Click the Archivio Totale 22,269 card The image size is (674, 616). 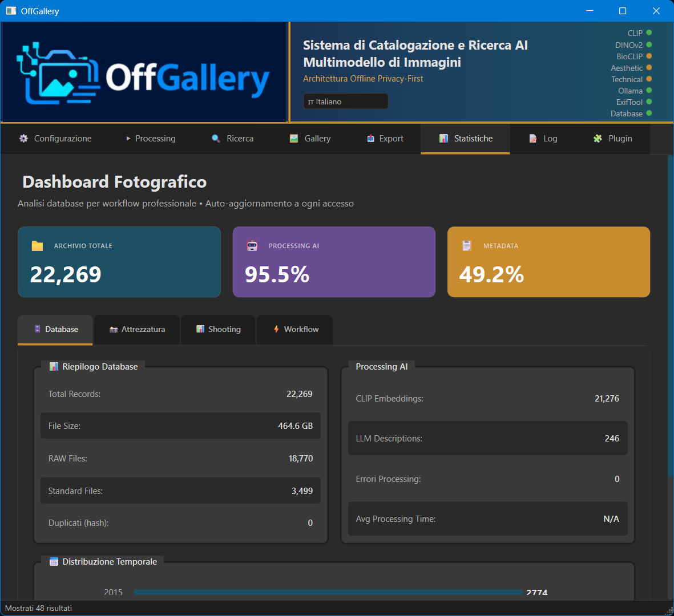[x=119, y=262]
